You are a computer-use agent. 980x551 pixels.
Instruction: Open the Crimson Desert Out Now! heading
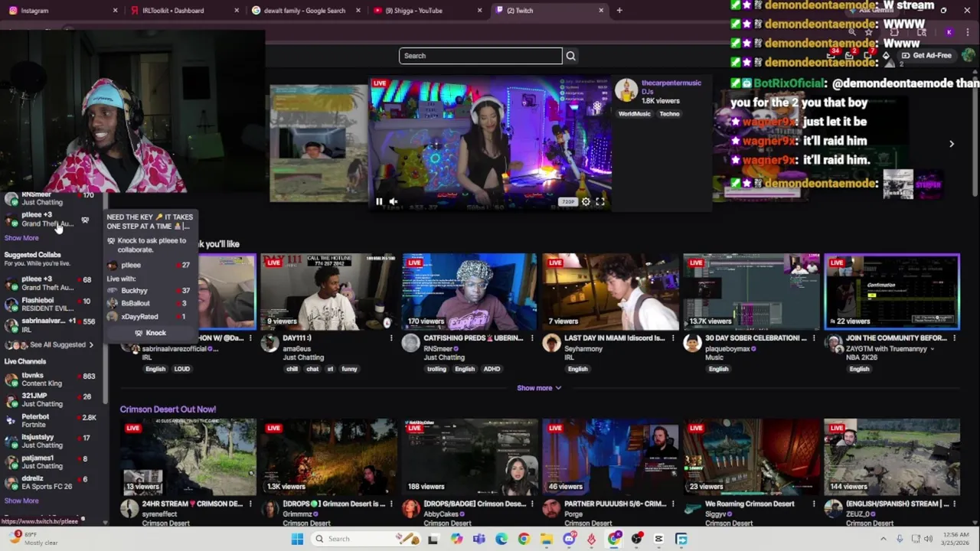click(x=168, y=409)
